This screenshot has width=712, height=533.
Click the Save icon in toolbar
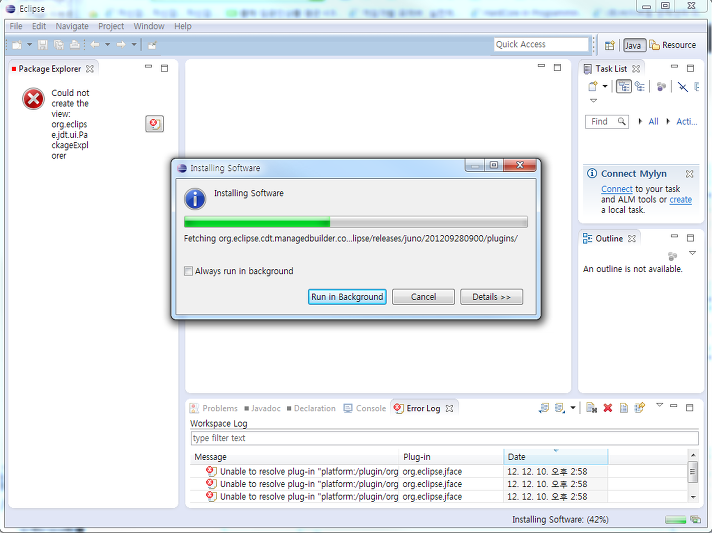(x=43, y=45)
